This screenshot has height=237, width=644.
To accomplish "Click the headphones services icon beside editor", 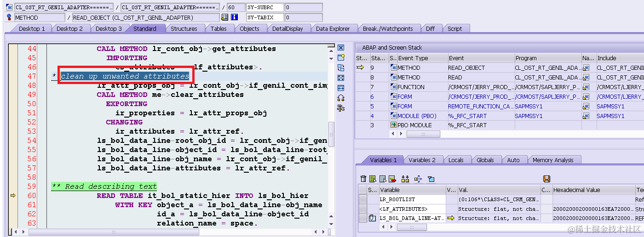I will 341,98.
